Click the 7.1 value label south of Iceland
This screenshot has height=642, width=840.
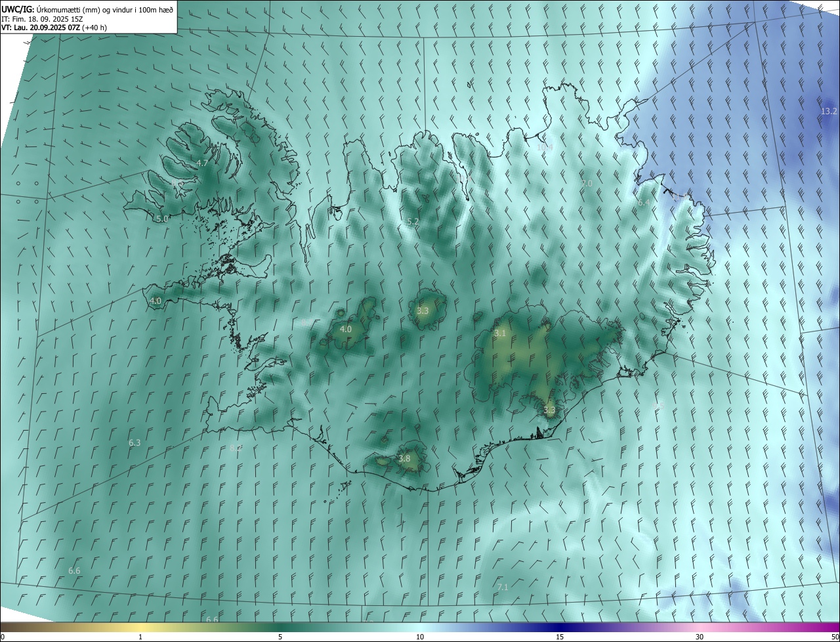(x=503, y=587)
